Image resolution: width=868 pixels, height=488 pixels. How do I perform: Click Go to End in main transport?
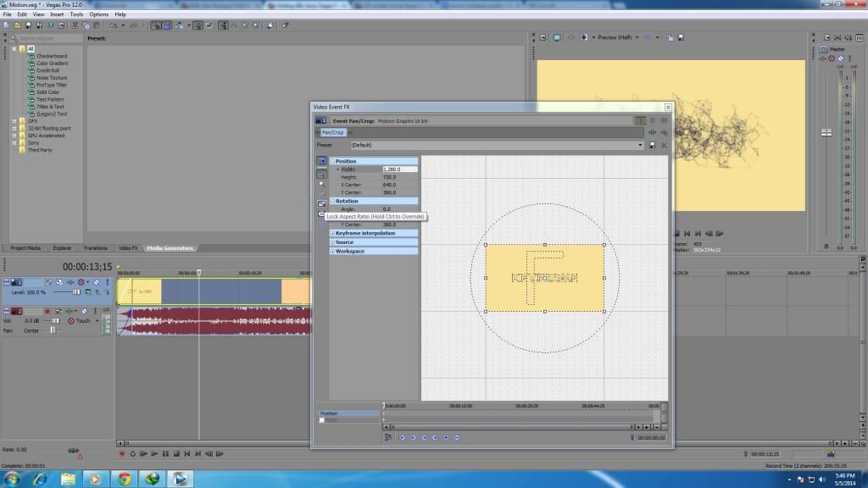[x=198, y=454]
